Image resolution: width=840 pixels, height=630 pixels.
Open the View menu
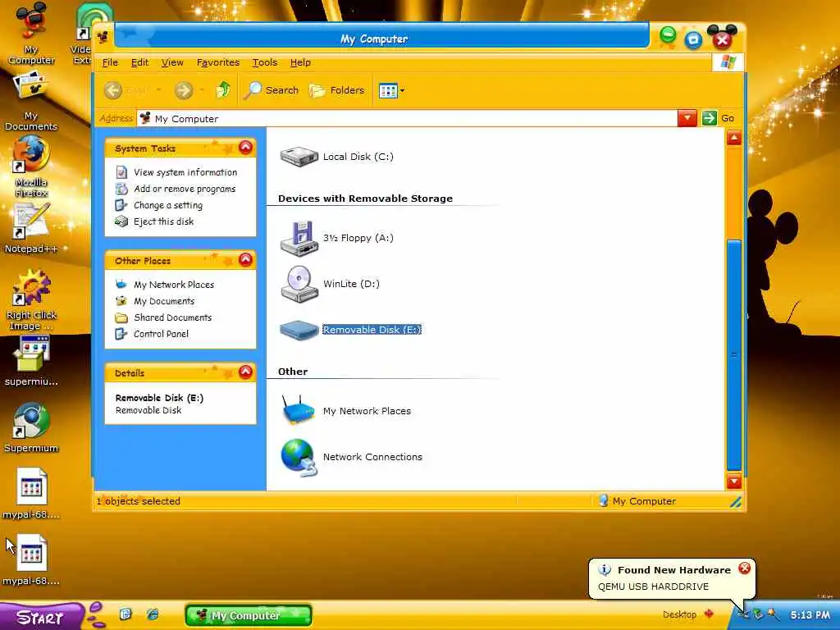tap(172, 62)
